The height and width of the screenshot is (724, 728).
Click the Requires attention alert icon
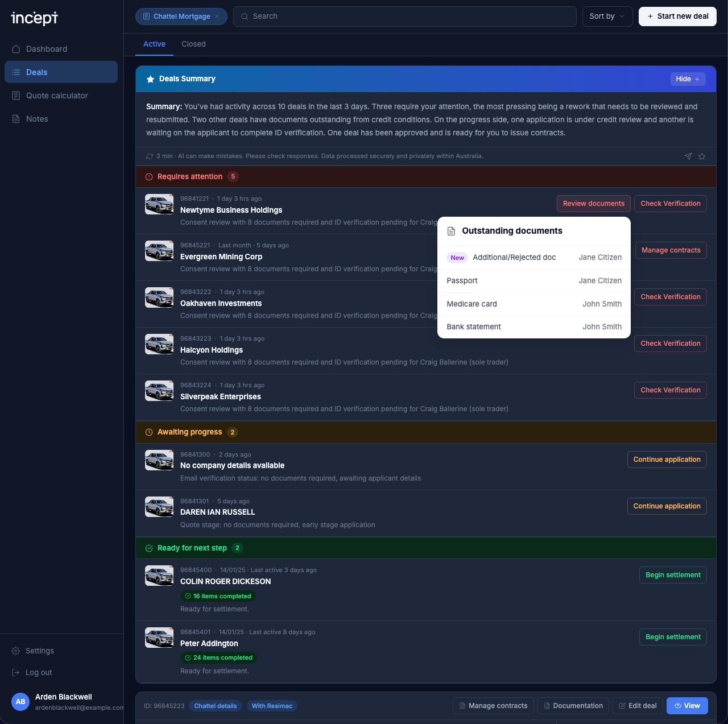[x=149, y=177]
